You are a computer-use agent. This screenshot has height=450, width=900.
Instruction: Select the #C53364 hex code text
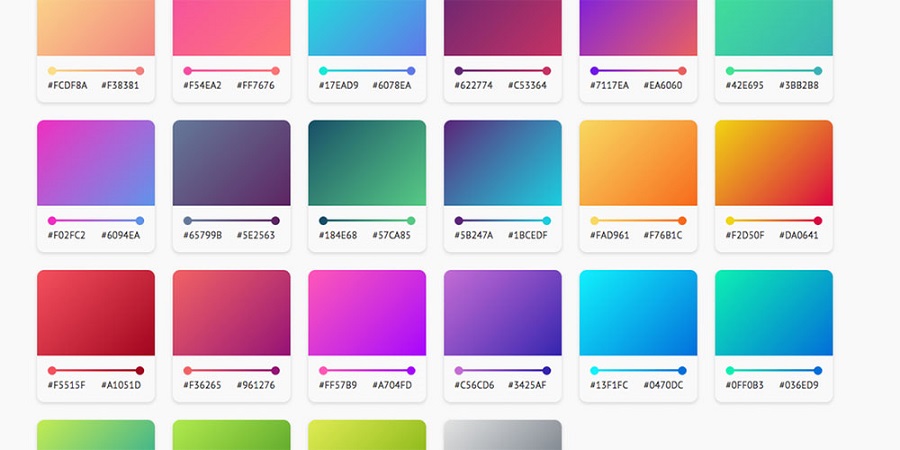[x=528, y=86]
